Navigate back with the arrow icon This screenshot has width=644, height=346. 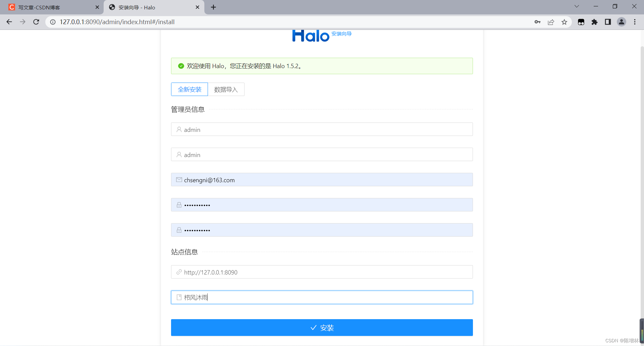(9, 22)
